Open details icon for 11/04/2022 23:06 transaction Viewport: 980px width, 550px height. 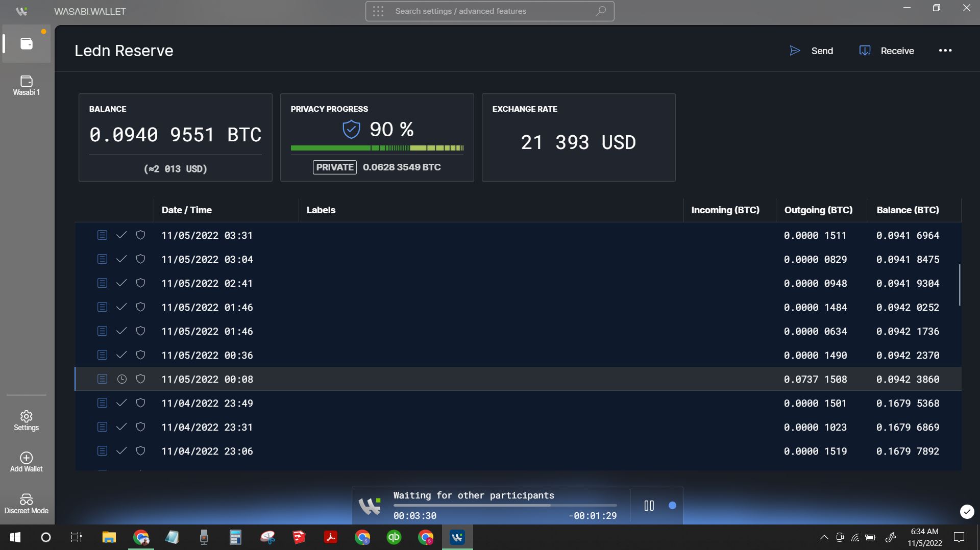pos(102,451)
